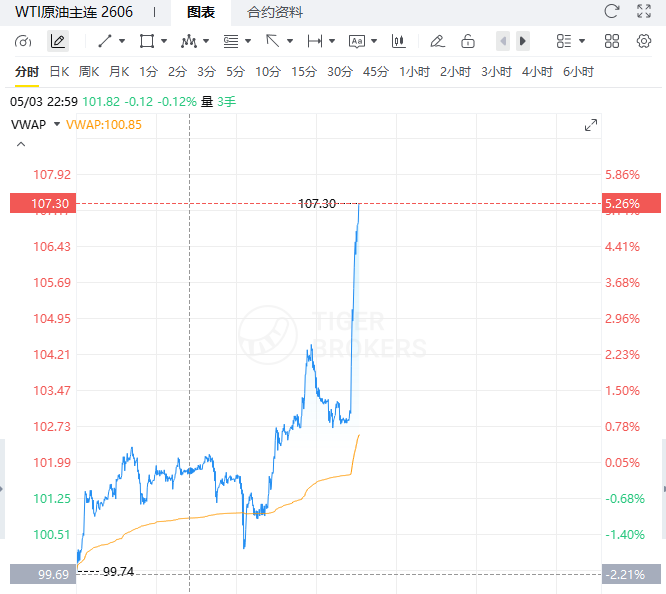Open fullscreen mode icon
This screenshot has width=666, height=594.
[x=644, y=11]
